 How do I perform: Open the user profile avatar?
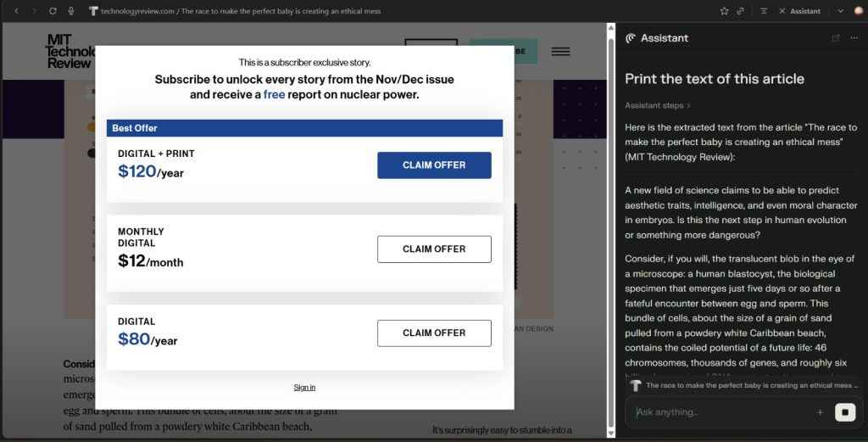tap(859, 11)
